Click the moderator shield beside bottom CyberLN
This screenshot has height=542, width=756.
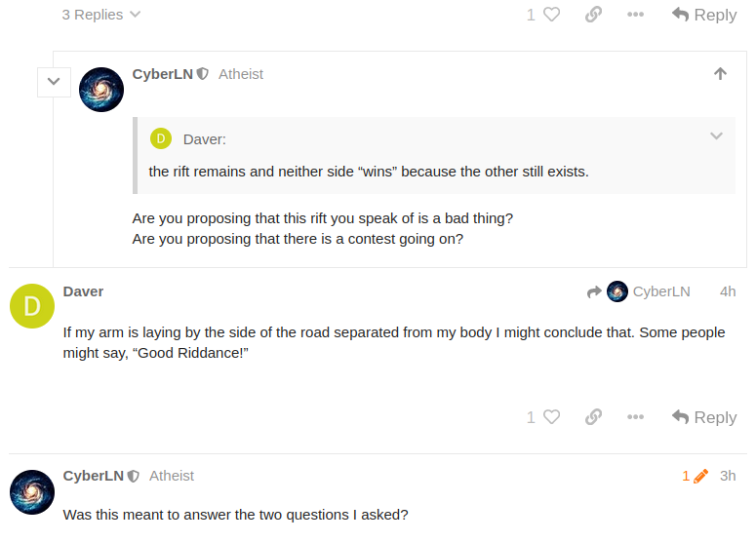tap(134, 477)
